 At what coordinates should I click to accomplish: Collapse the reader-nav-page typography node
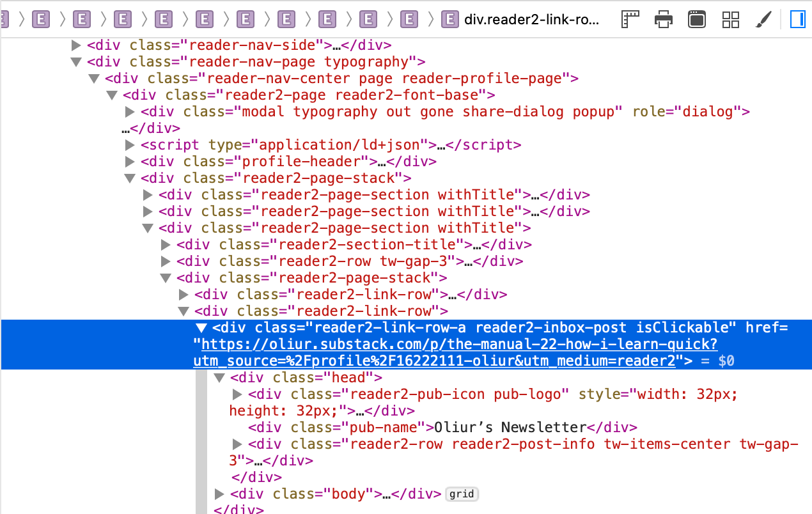pos(76,62)
